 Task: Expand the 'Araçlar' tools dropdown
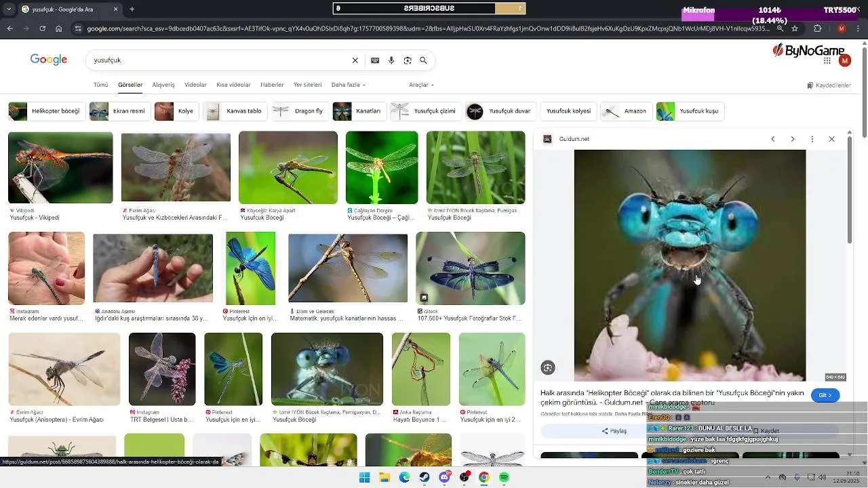421,85
